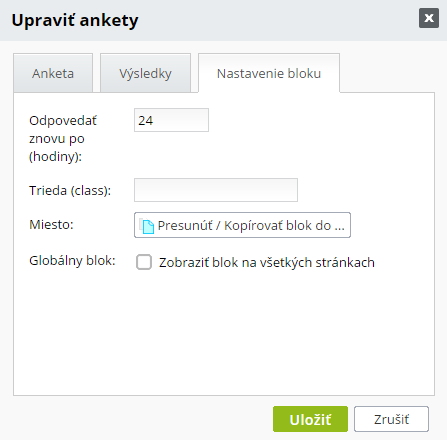Click the 'Miesto:' label
This screenshot has width=447, height=440.
[51, 224]
